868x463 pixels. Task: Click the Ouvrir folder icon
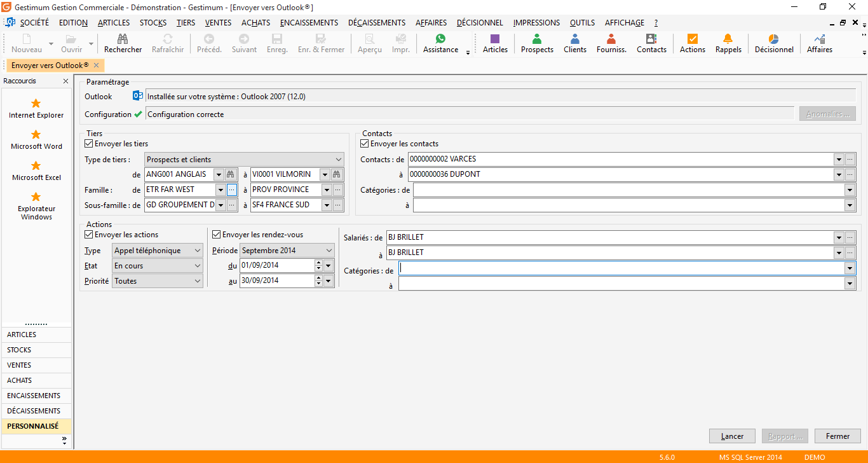(71, 39)
